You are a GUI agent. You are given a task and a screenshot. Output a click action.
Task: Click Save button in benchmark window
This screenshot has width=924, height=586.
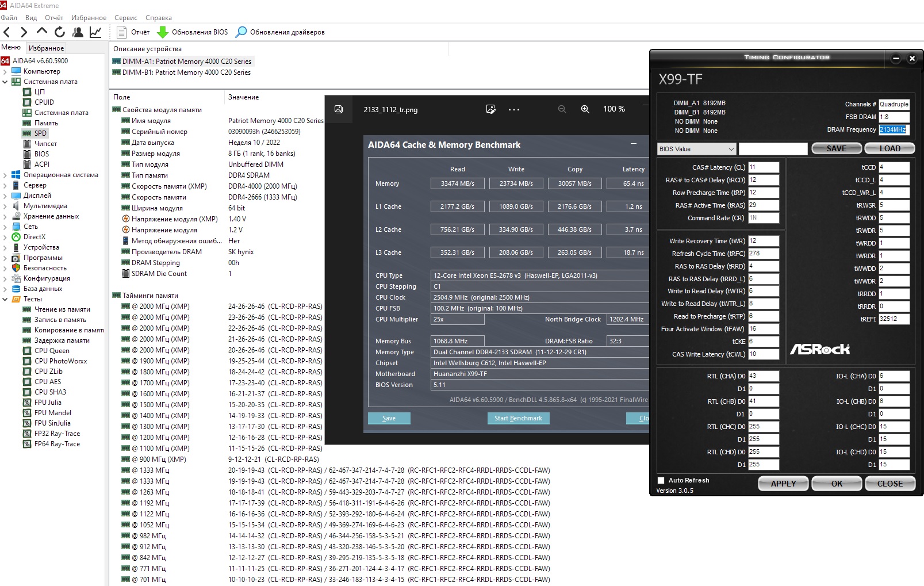(x=389, y=418)
